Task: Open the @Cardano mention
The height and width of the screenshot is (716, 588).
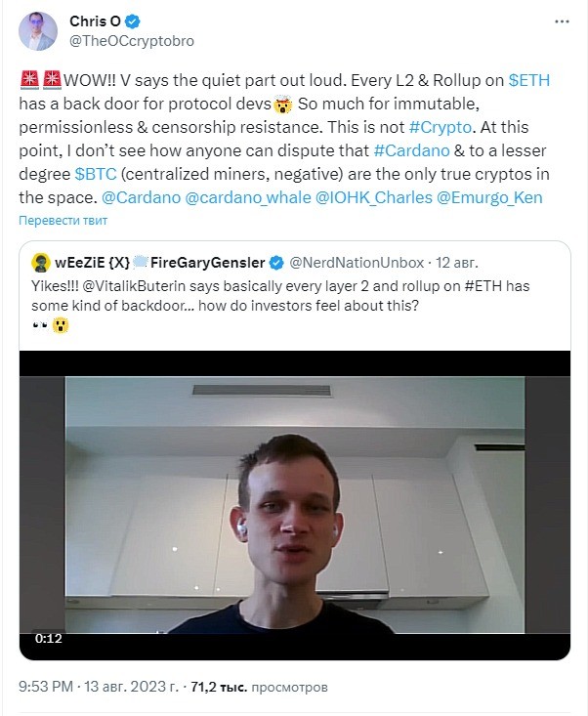Action: [141, 197]
